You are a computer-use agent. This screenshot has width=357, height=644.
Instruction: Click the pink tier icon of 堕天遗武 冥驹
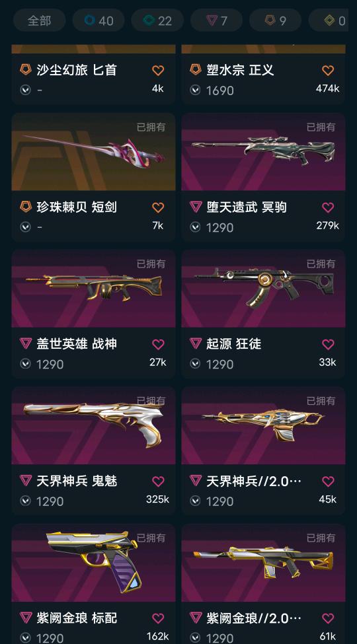tap(196, 207)
